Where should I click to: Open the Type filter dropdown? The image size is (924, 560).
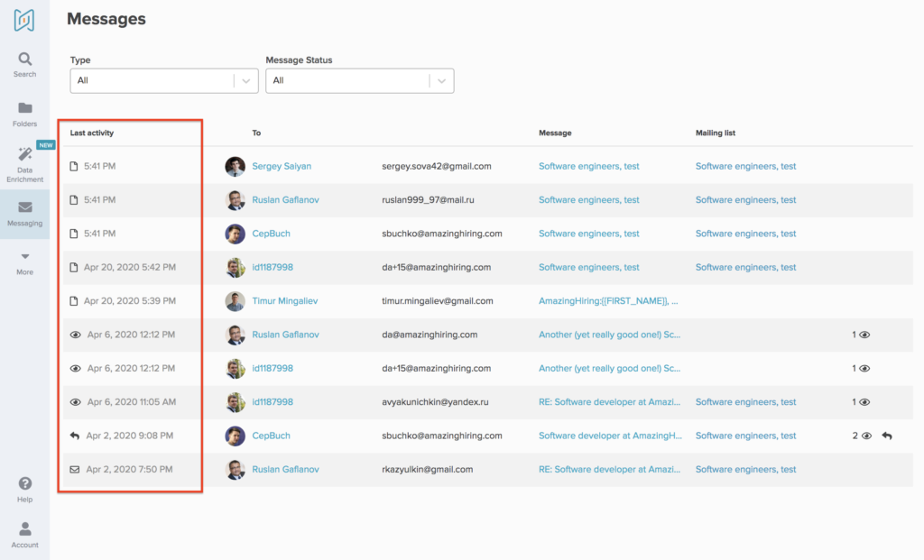164,80
